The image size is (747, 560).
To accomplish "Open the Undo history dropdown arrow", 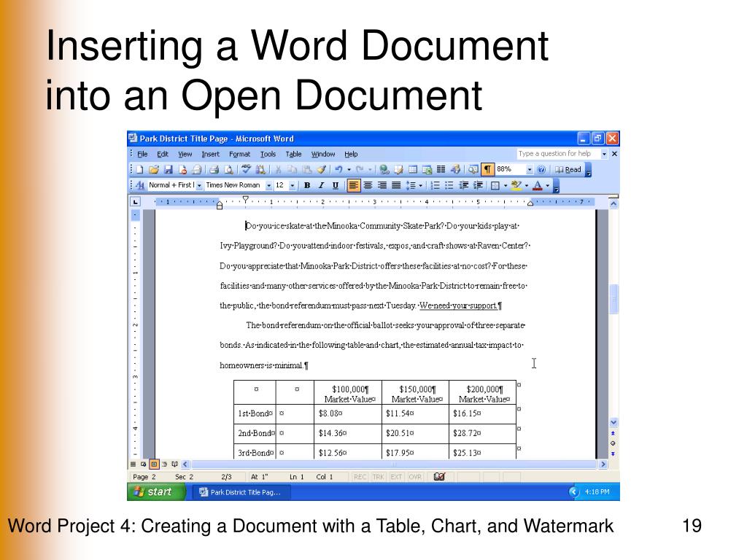I will (349, 169).
